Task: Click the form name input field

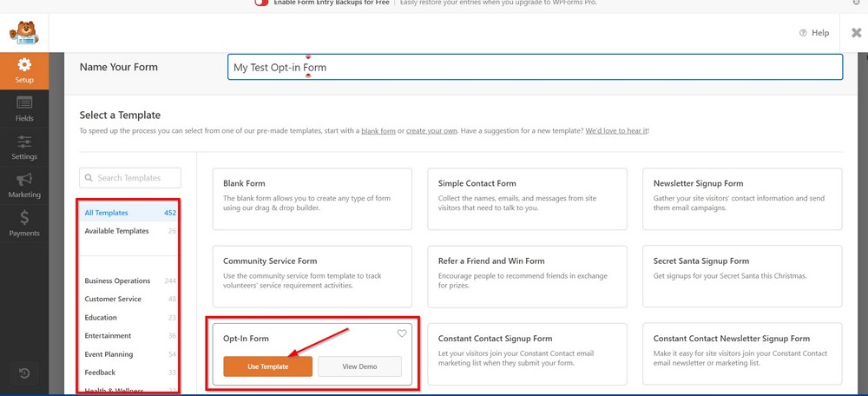Action: point(535,67)
